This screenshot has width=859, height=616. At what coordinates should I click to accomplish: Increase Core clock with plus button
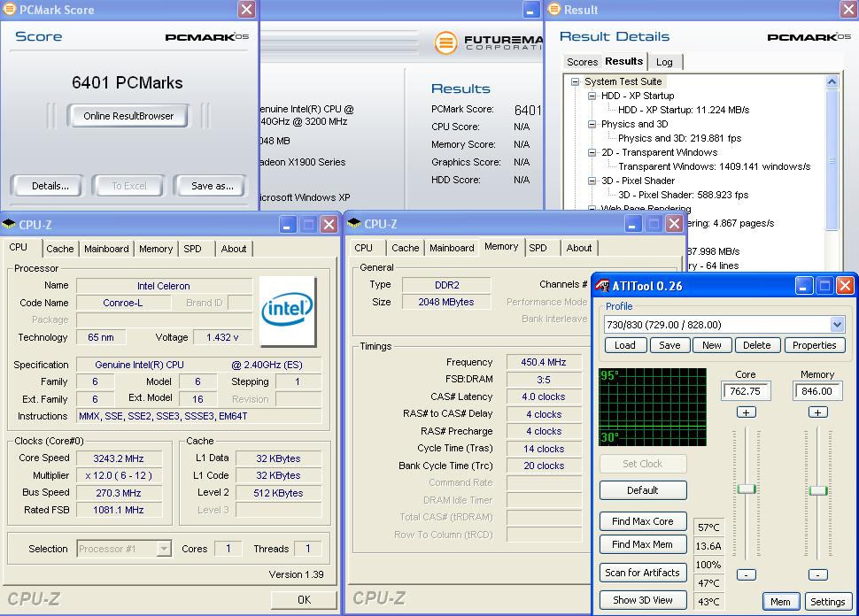[x=747, y=412]
